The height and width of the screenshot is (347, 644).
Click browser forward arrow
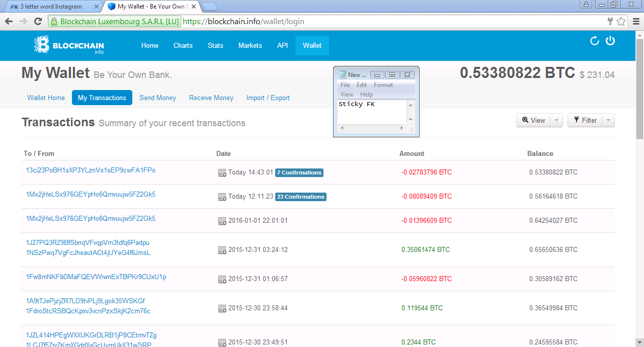(x=23, y=22)
